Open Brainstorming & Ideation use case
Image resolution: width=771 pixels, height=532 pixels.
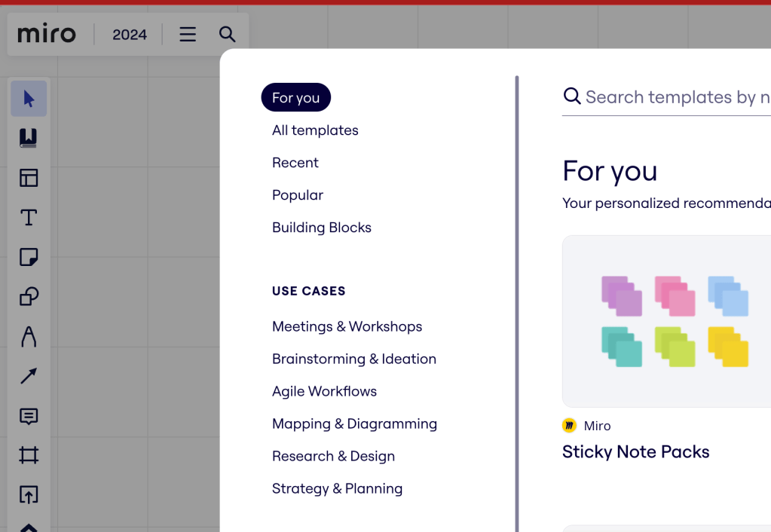[x=354, y=359]
